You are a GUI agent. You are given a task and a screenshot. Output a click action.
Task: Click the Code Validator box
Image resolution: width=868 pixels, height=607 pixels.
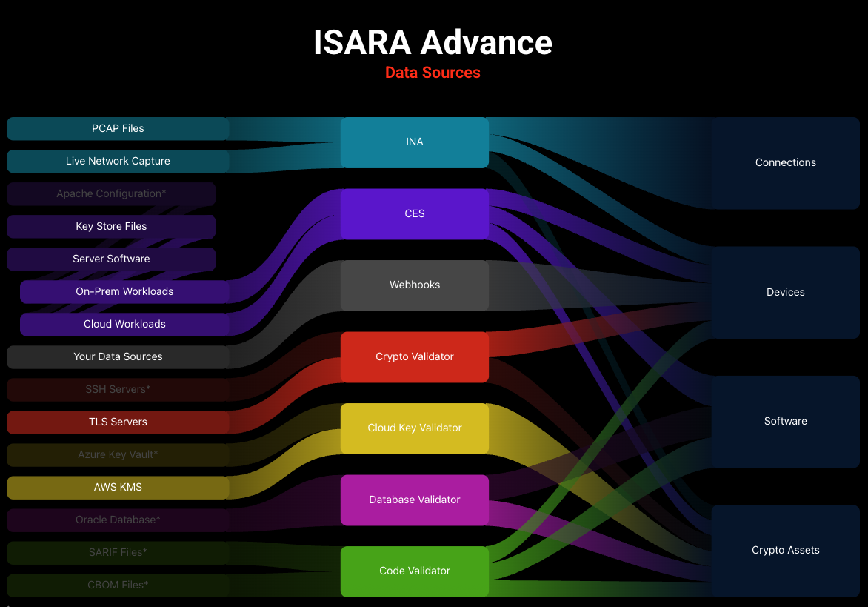pos(415,571)
